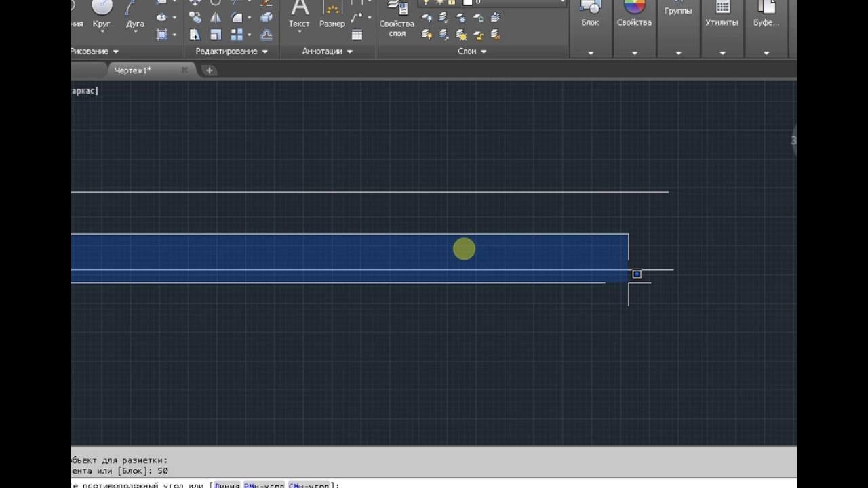The height and width of the screenshot is (488, 868).
Task: Click the multileader tool in Аннотации
Action: coord(357,18)
